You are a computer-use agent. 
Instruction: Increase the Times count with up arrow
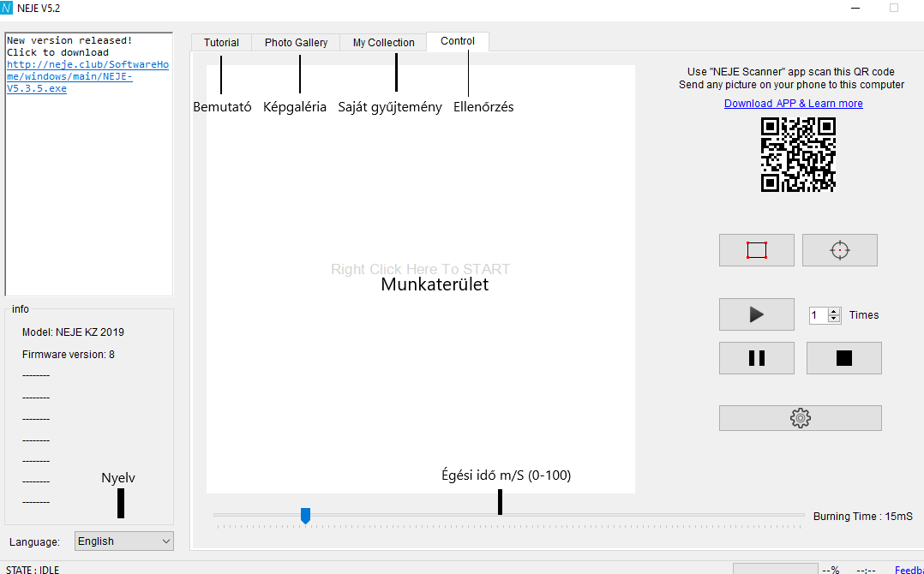834,311
